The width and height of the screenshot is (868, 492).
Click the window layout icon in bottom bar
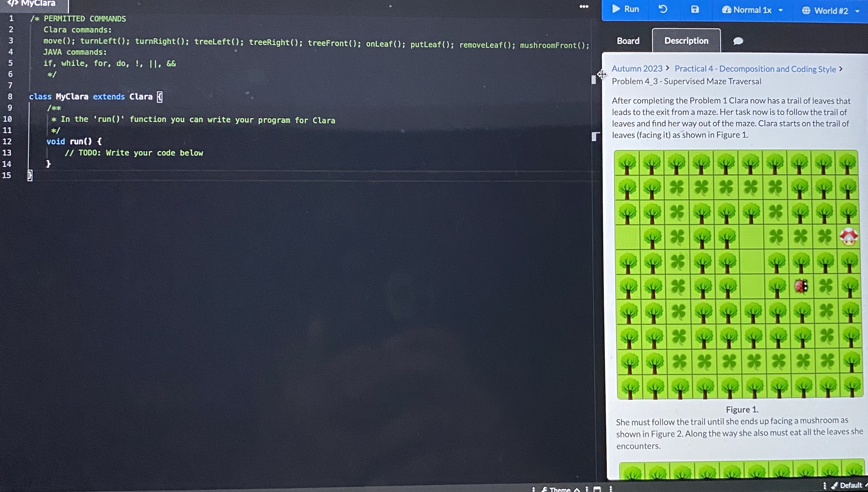(x=597, y=490)
